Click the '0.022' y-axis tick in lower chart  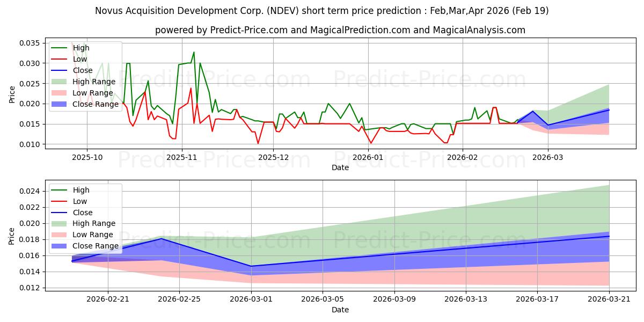(31, 207)
